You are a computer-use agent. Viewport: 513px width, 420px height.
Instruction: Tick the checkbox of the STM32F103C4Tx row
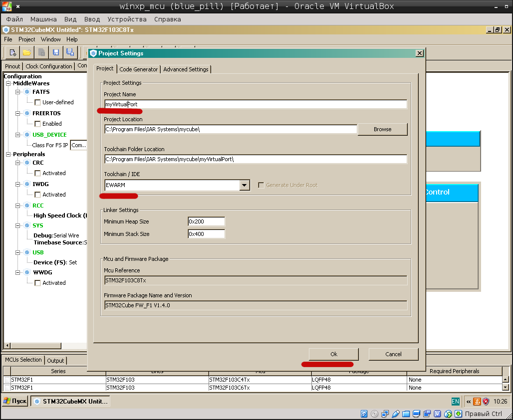pyautogui.click(x=7, y=380)
